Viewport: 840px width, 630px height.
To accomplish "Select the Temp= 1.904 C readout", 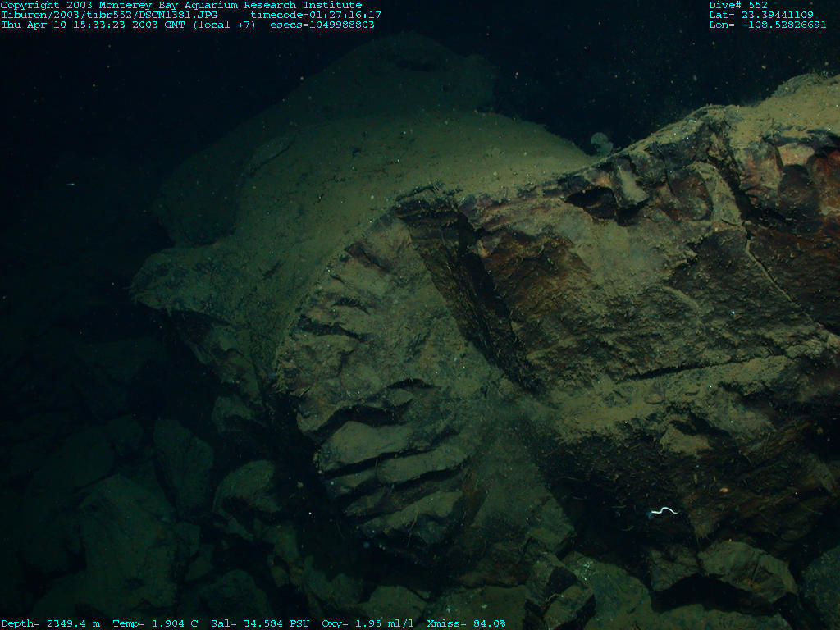I will pos(155,623).
